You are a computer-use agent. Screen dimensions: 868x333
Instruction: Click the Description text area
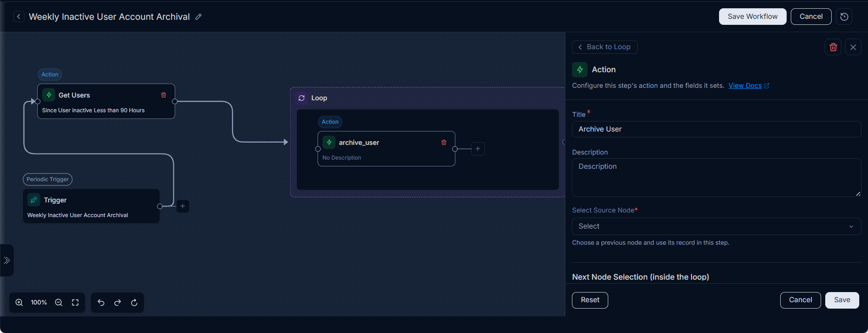pos(716,178)
